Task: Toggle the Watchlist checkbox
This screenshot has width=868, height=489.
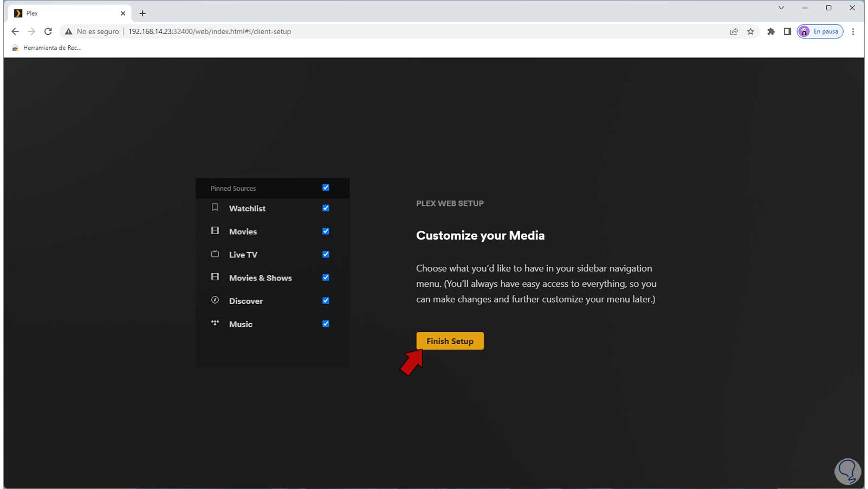Action: click(326, 208)
